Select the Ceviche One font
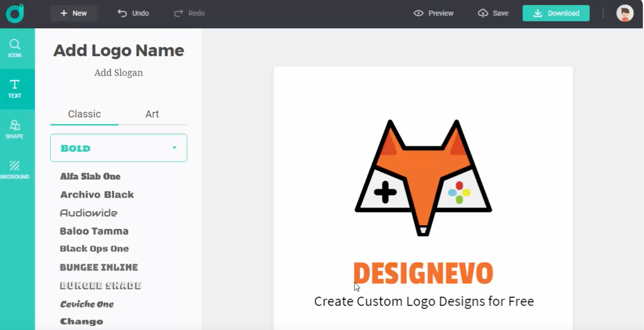 [x=87, y=303]
